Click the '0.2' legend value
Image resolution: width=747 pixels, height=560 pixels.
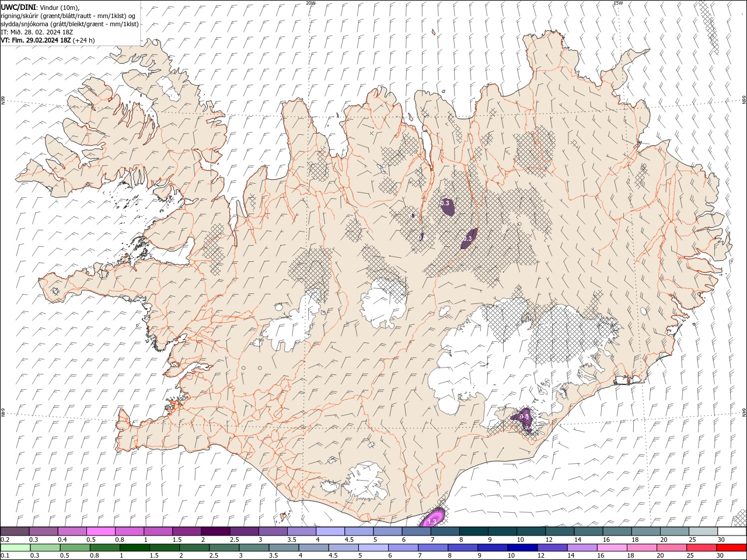point(5,540)
